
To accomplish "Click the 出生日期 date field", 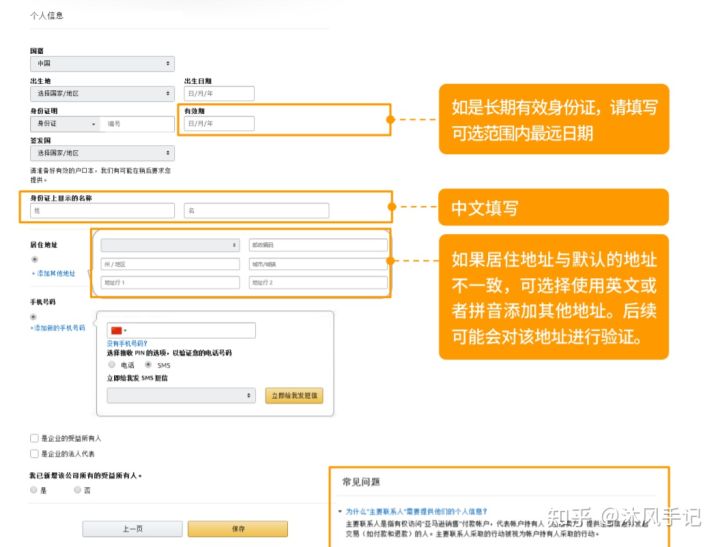I will point(219,94).
